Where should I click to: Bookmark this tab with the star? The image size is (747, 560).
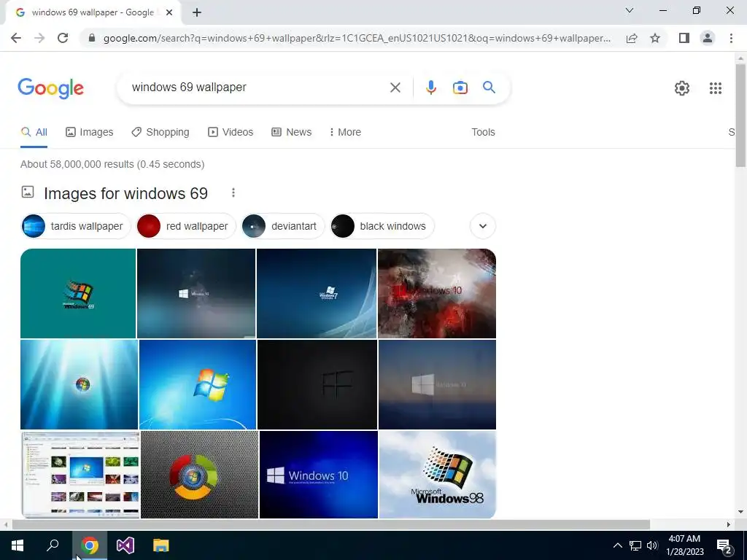coord(655,38)
